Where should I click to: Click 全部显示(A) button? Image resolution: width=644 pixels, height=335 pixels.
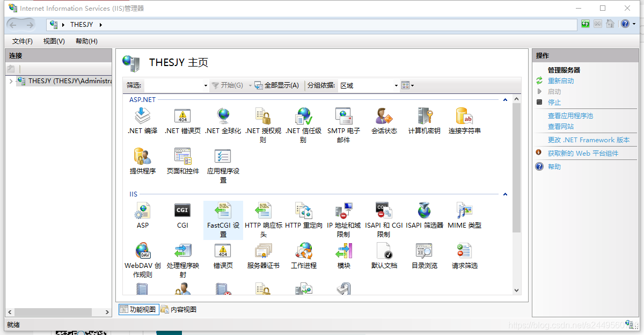[x=276, y=85]
